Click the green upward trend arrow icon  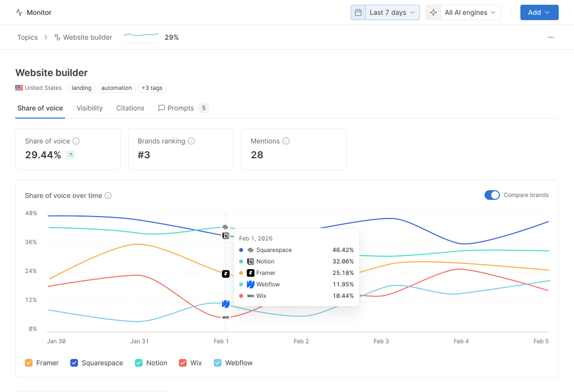(70, 155)
